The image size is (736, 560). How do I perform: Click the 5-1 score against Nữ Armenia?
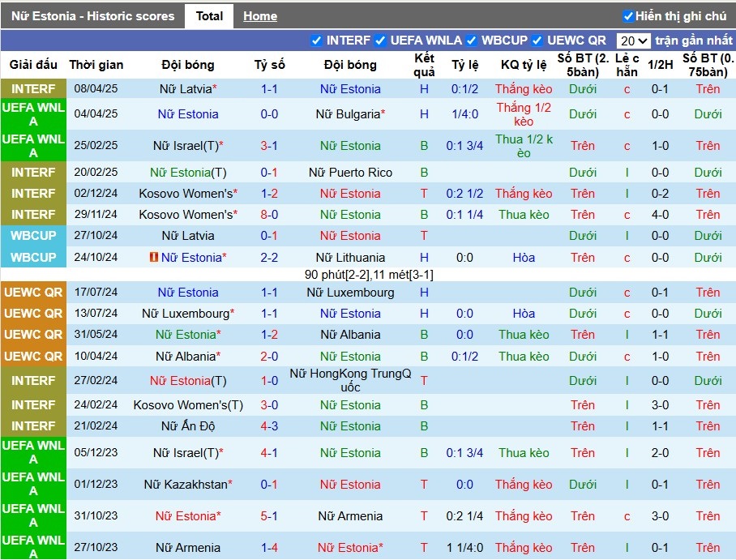(269, 516)
